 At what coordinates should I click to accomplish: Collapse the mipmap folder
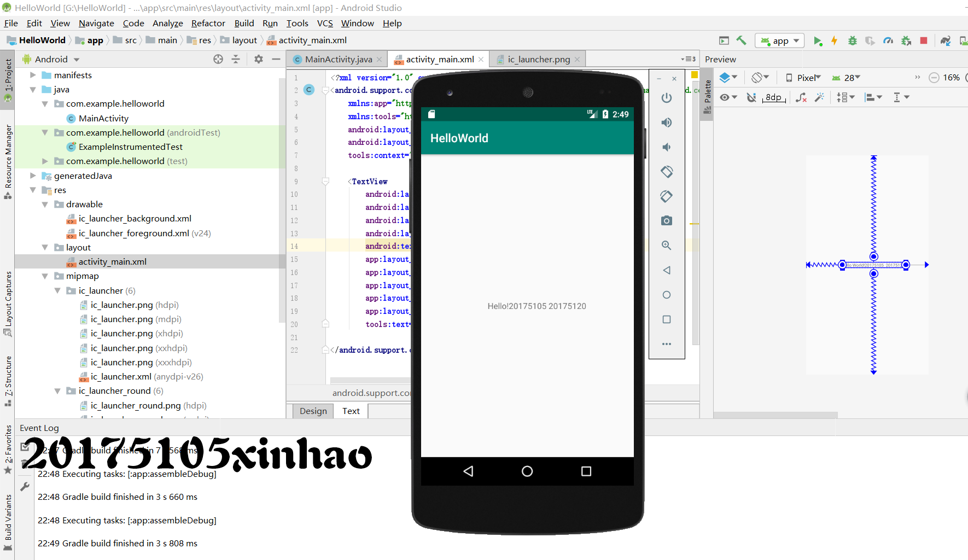tap(45, 276)
